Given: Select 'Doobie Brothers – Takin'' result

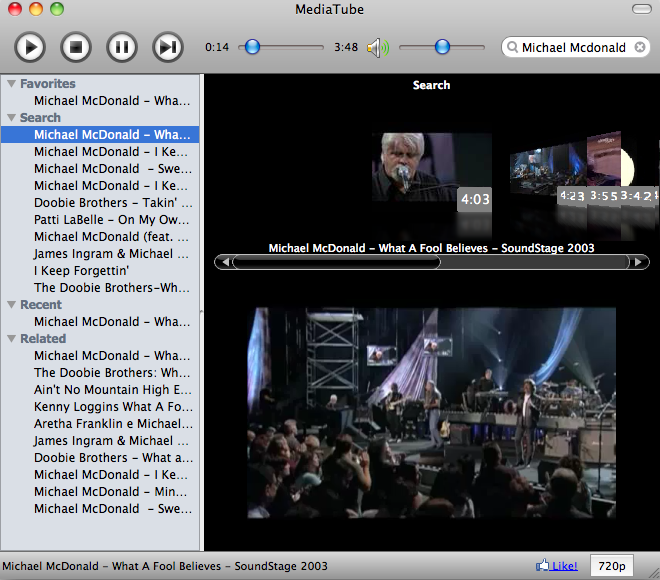Looking at the screenshot, I should (x=100, y=203).
